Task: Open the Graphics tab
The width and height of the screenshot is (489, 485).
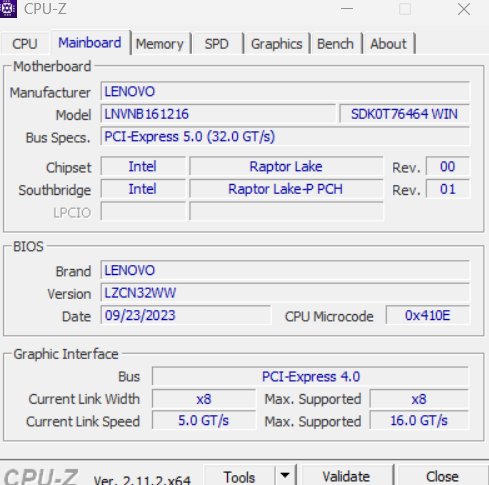Action: (x=277, y=44)
